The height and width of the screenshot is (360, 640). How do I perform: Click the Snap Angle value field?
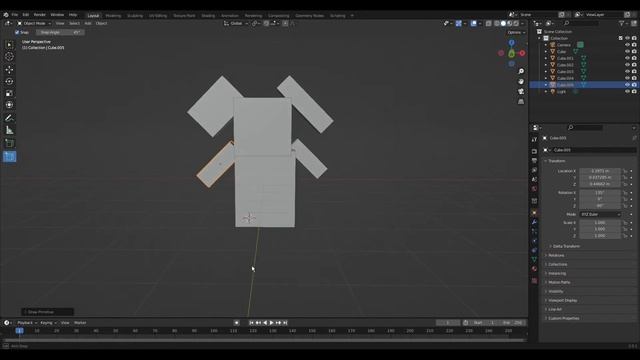(x=60, y=32)
